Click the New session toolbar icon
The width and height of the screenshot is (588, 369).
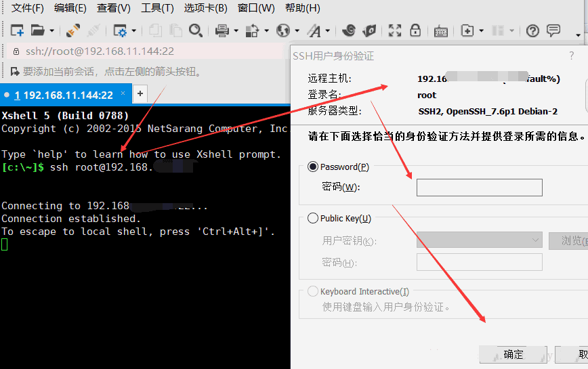[17, 30]
